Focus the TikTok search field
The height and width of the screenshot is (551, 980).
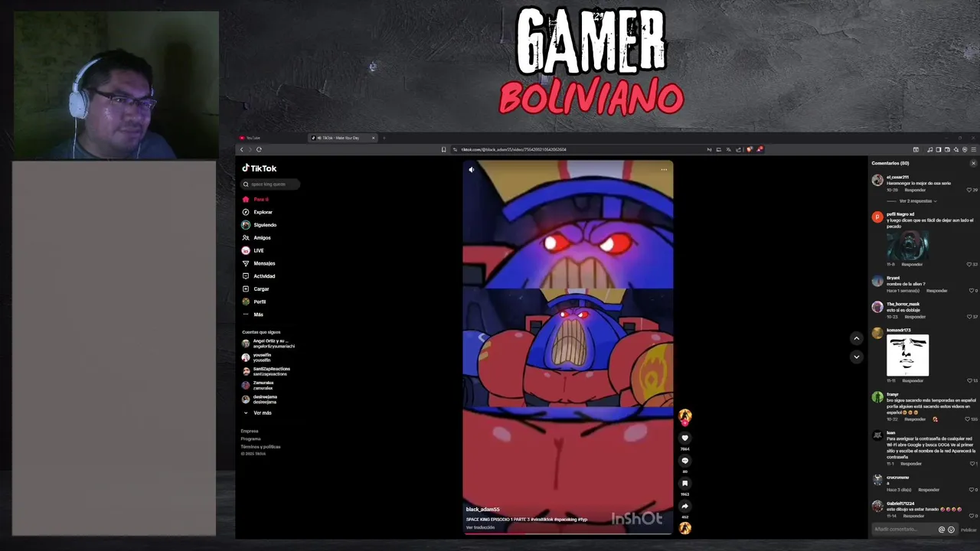pyautogui.click(x=270, y=184)
